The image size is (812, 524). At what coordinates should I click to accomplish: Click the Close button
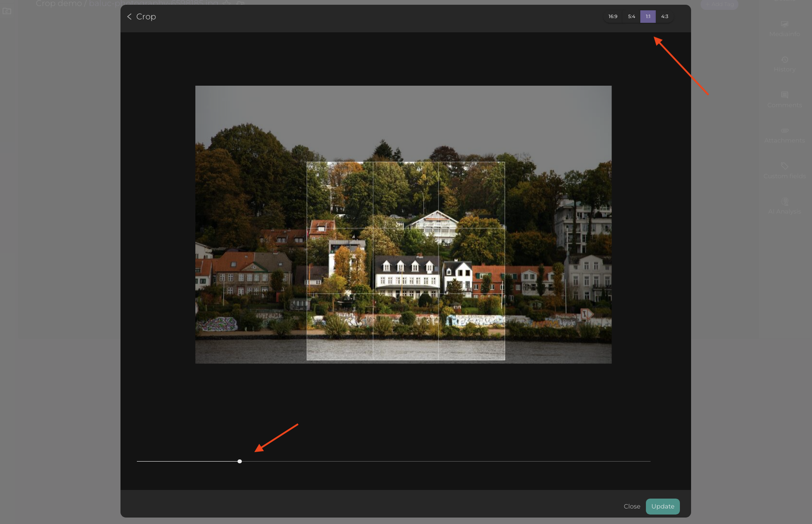(632, 506)
